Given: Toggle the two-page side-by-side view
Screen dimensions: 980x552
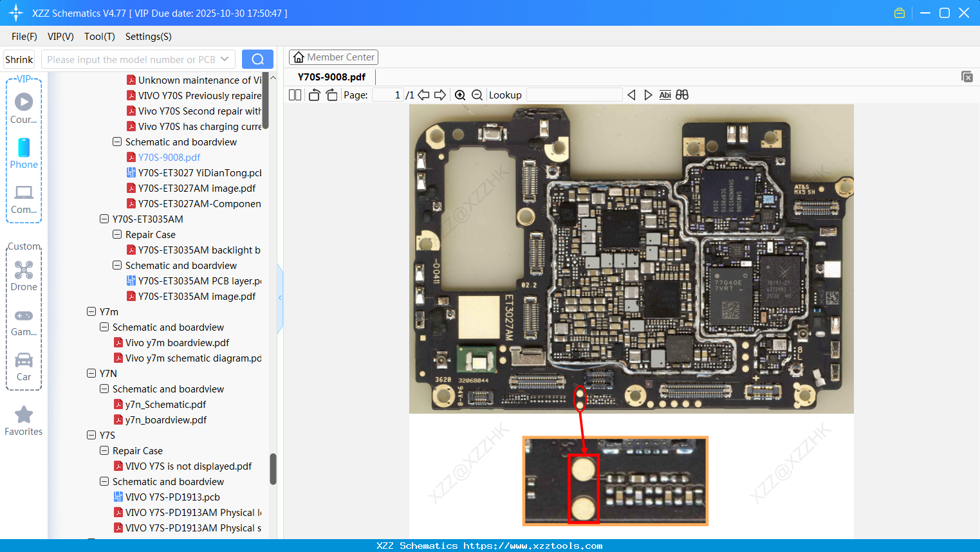Looking at the screenshot, I should (295, 95).
